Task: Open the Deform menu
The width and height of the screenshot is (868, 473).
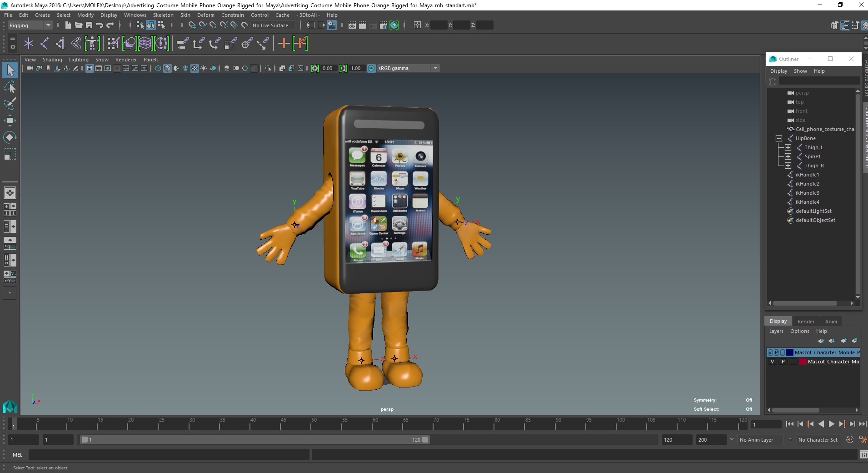Action: [205, 15]
